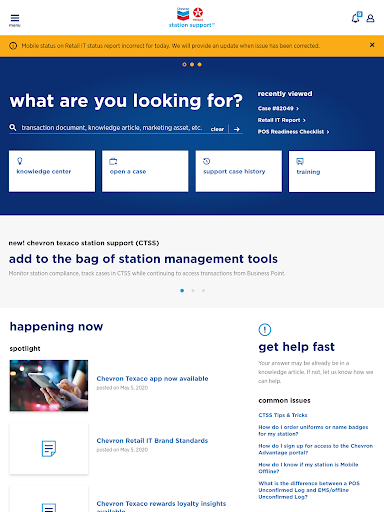Select the open a case tile
Viewport: 384px width, 512px height.
(x=145, y=171)
